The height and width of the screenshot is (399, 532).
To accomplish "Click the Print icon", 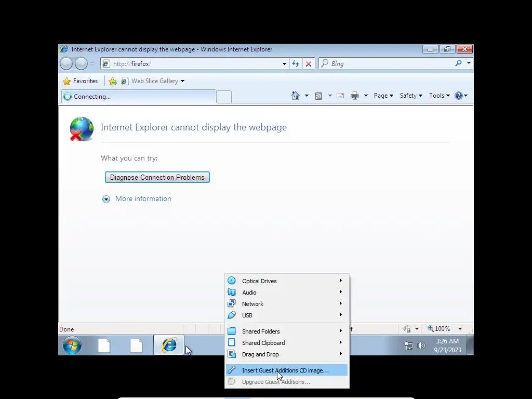I will tap(354, 96).
